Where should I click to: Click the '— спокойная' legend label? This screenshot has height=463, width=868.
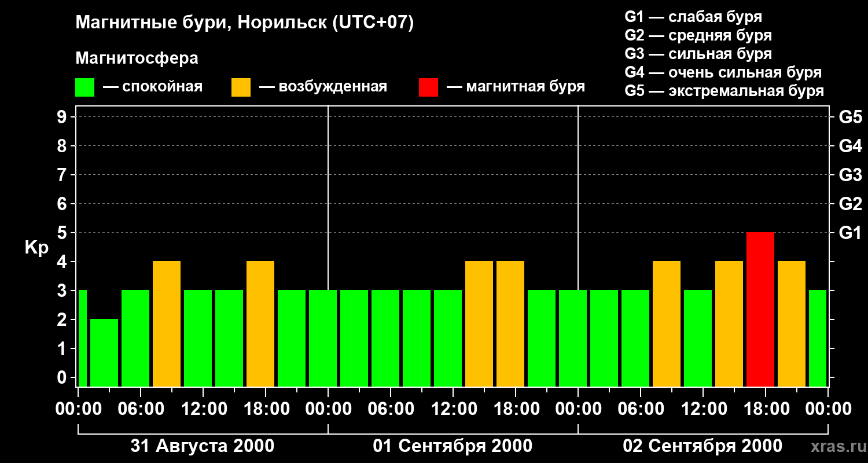click(x=153, y=87)
